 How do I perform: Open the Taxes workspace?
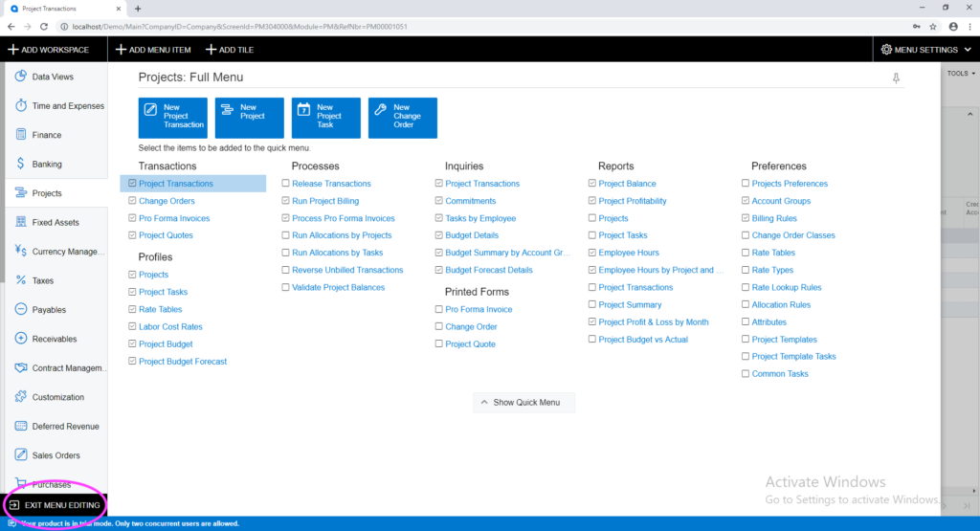click(42, 280)
